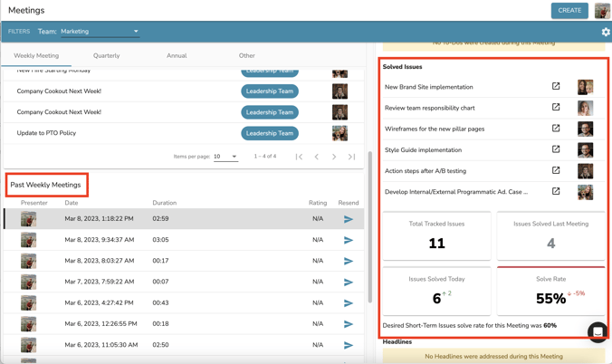
Task: Go to last page of headlines
Action: click(351, 157)
